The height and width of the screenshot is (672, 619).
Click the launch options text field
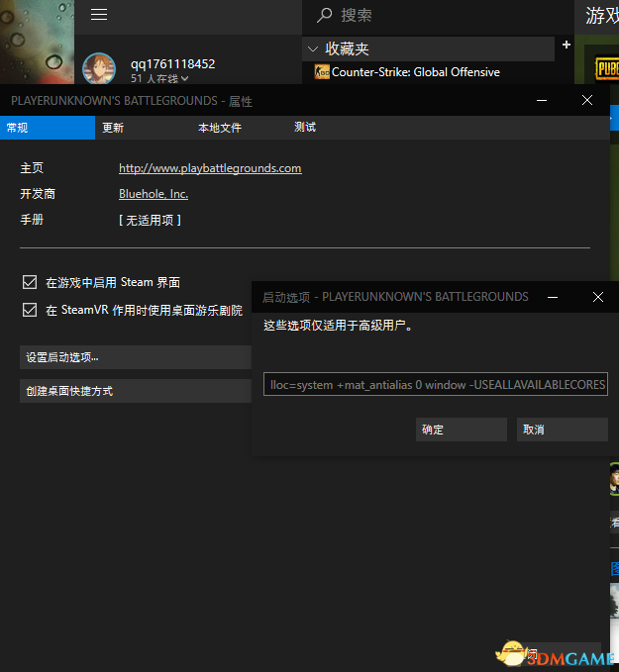435,384
